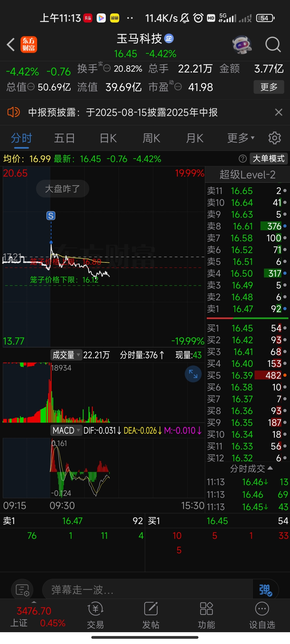
Task: Tap the 均价 16.99 label
Action: click(27, 159)
